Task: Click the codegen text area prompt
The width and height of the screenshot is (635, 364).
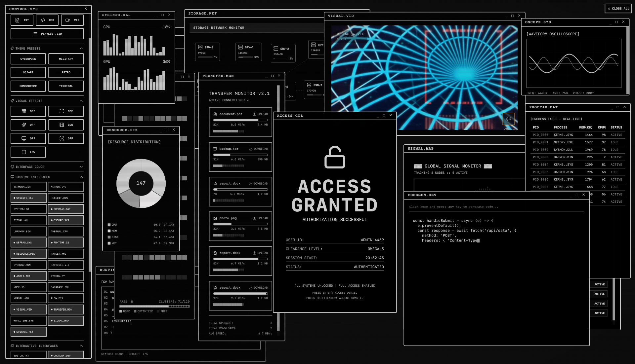Action: tap(453, 207)
